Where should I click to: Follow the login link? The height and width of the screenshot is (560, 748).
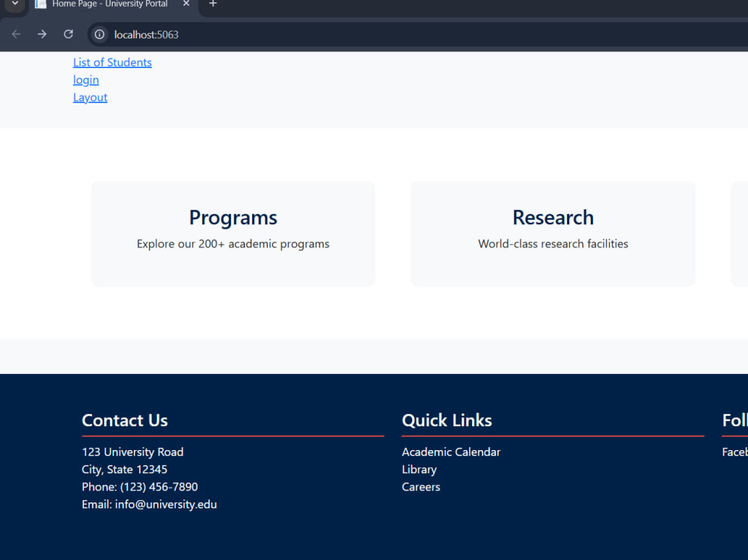click(x=86, y=80)
